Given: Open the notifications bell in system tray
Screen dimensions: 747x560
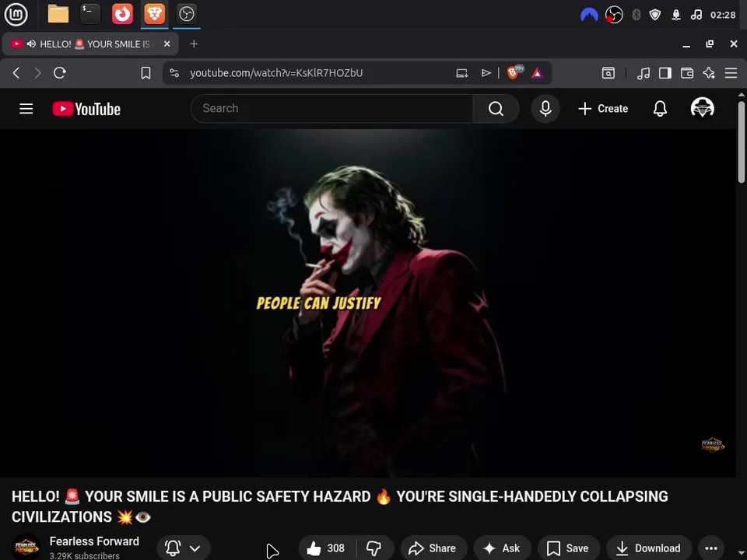Looking at the screenshot, I should [x=676, y=15].
